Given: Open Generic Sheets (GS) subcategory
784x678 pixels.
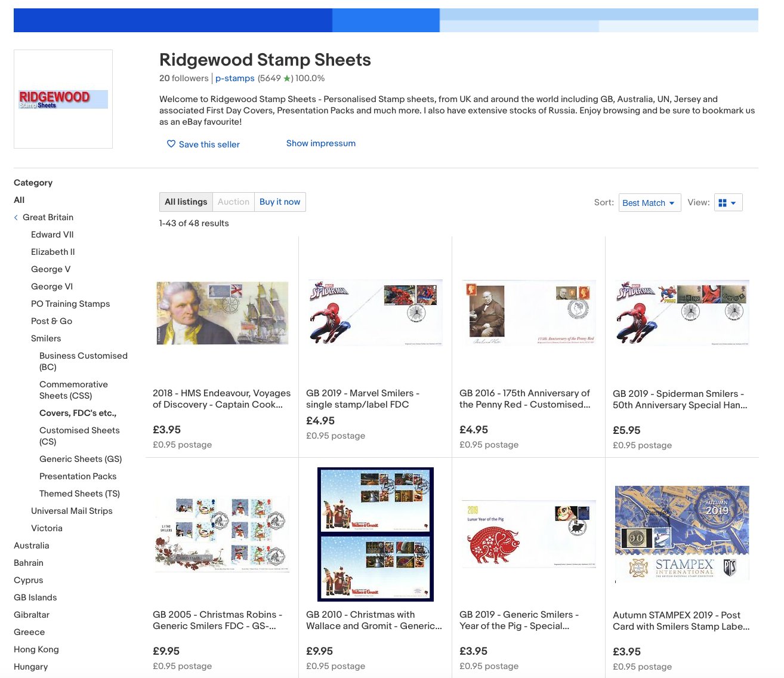Looking at the screenshot, I should [x=81, y=459].
